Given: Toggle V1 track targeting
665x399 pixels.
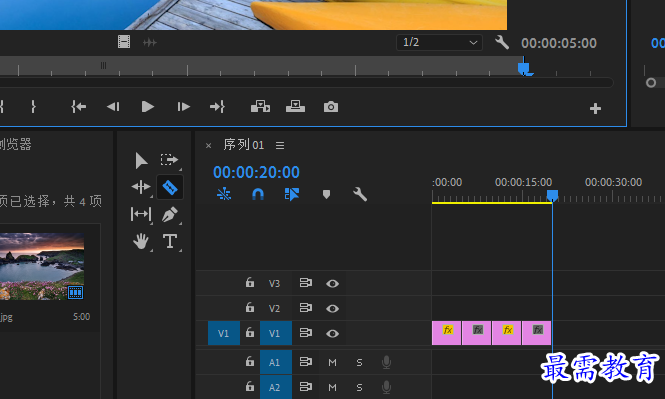Looking at the screenshot, I should click(x=276, y=333).
